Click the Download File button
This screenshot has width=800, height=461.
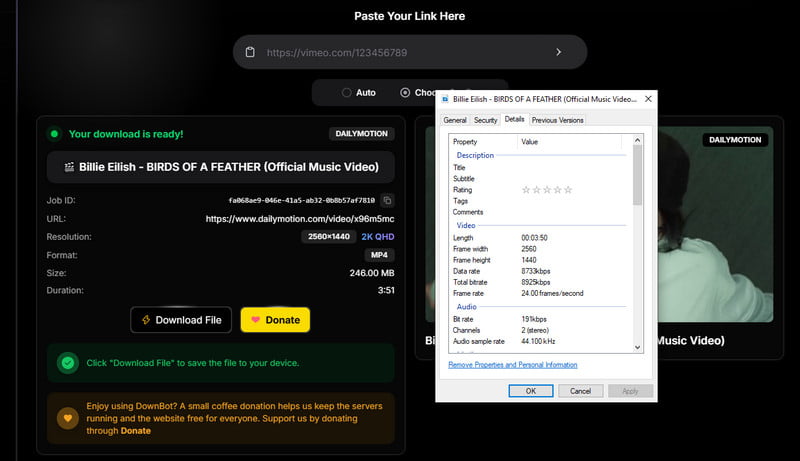pos(181,320)
